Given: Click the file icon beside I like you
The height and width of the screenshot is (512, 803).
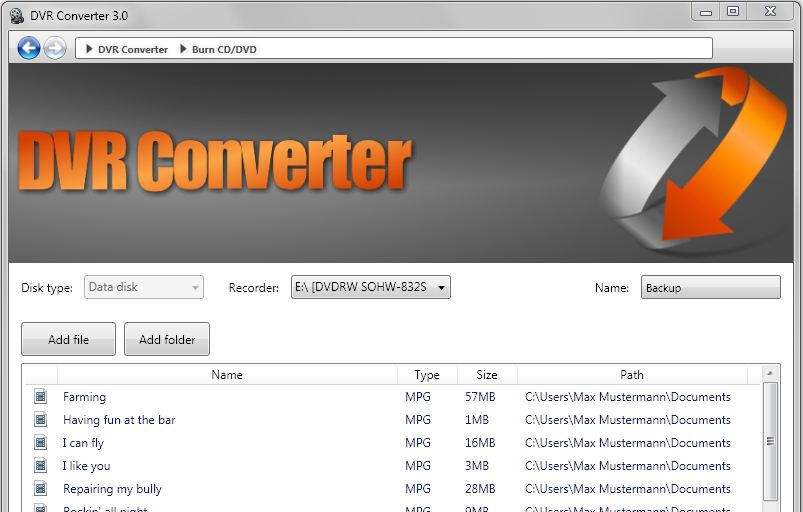Looking at the screenshot, I should (x=40, y=465).
